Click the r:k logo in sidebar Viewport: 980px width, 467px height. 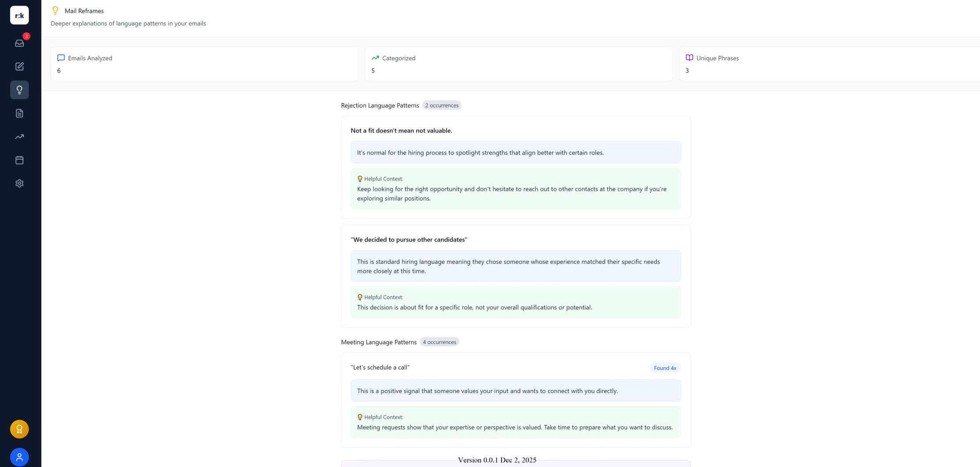tap(19, 15)
